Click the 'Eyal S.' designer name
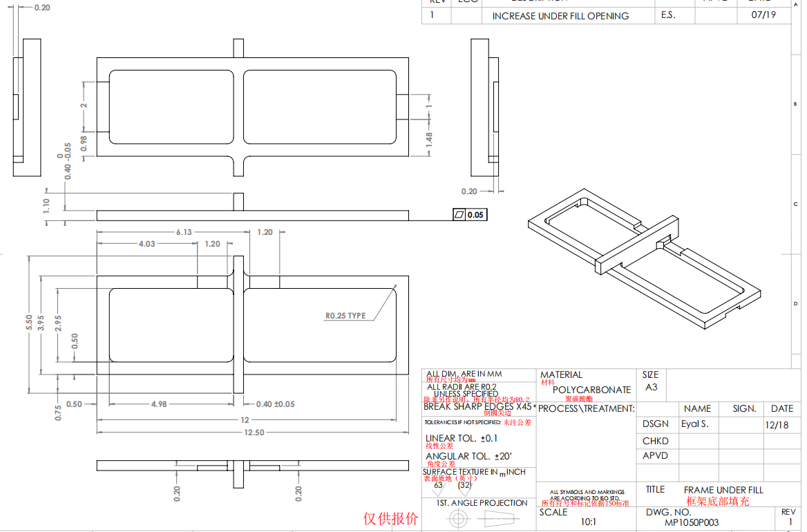 (x=695, y=424)
